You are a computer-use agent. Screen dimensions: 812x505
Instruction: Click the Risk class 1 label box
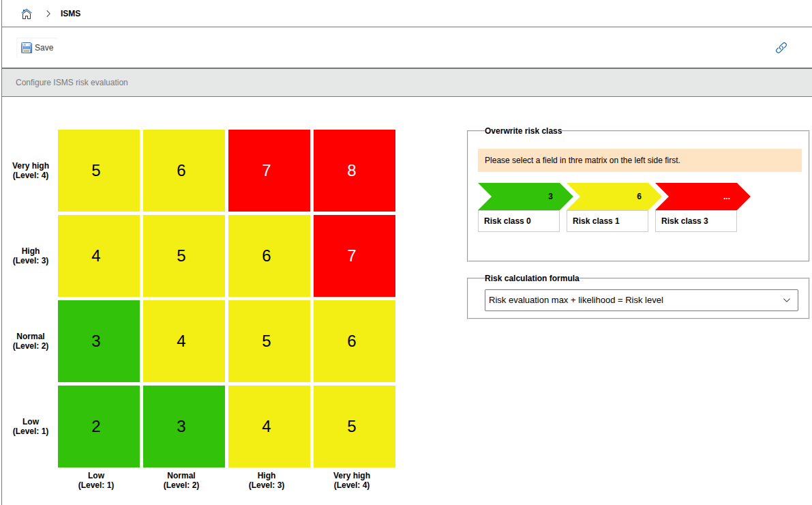[x=607, y=221]
